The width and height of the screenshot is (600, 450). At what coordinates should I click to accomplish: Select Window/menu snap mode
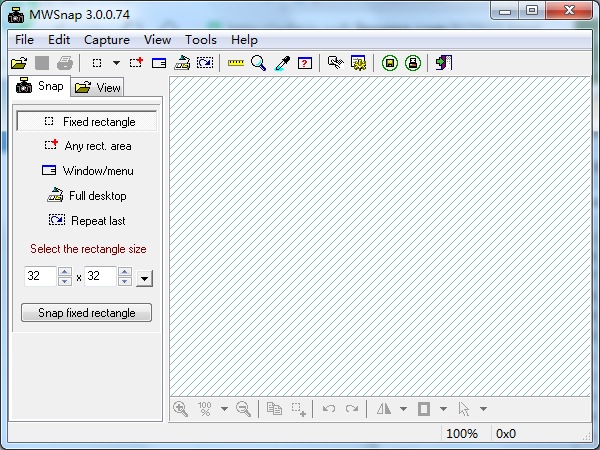[88, 171]
